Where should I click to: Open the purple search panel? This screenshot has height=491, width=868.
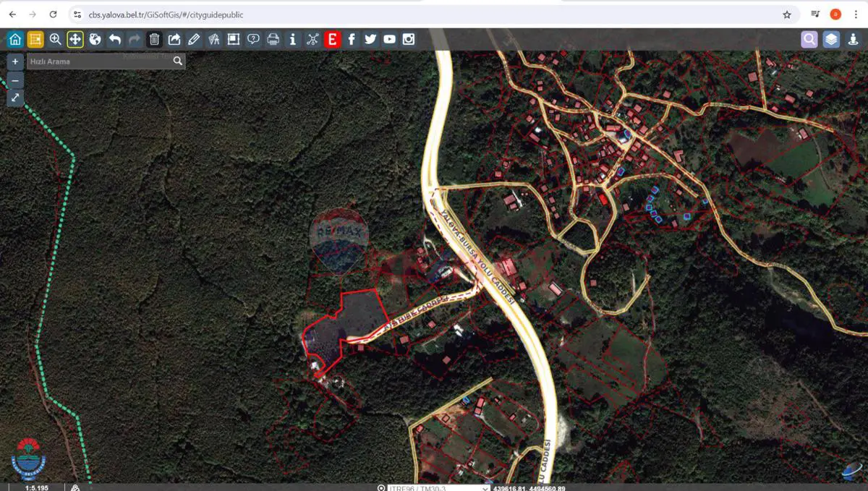[x=809, y=40]
